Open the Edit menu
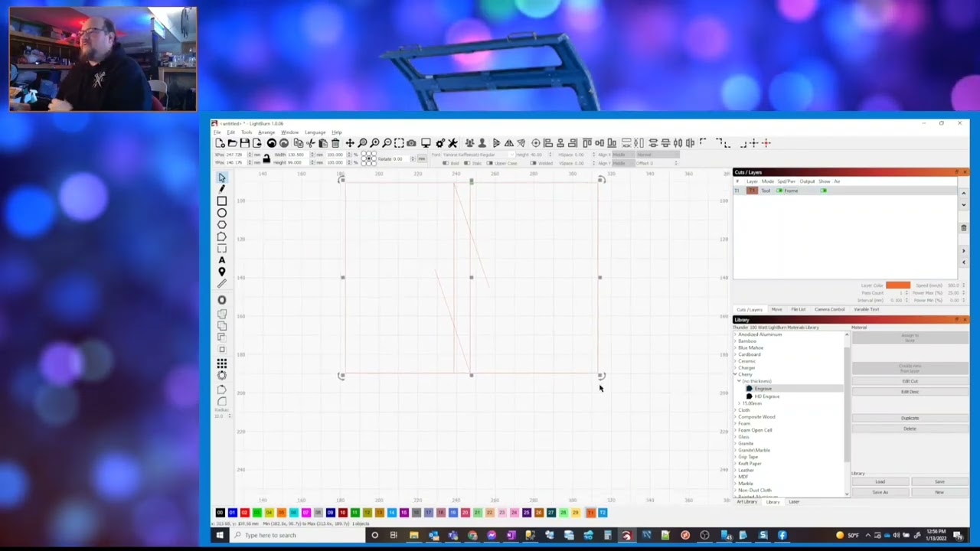Viewport: 980px width, 551px height. [x=230, y=132]
